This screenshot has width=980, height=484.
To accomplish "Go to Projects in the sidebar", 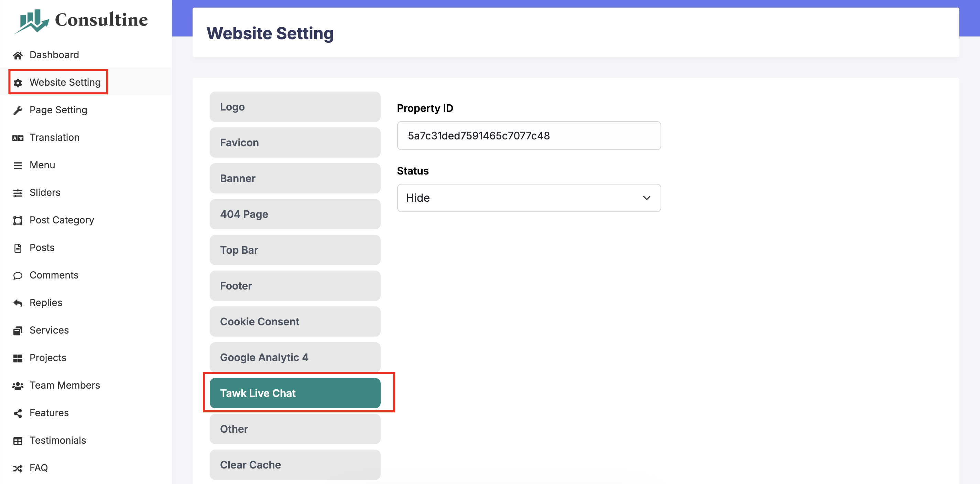I will (48, 358).
